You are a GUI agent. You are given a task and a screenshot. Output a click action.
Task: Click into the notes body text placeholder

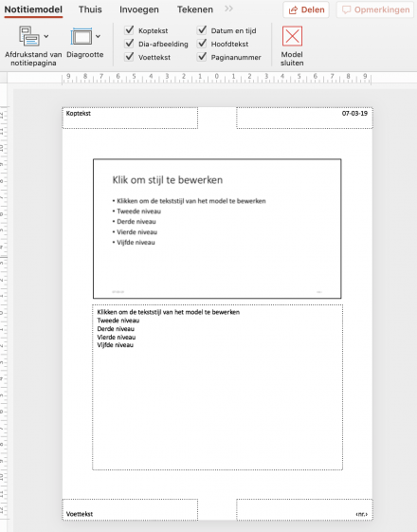pos(217,387)
